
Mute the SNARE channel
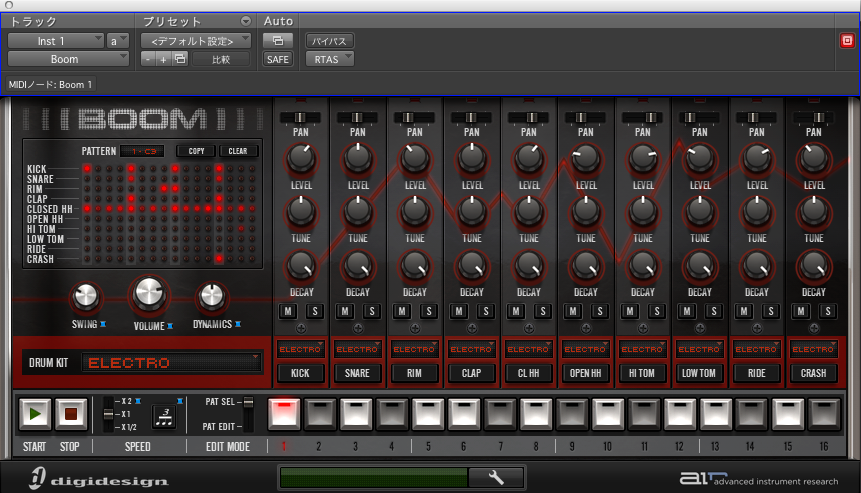(345, 311)
